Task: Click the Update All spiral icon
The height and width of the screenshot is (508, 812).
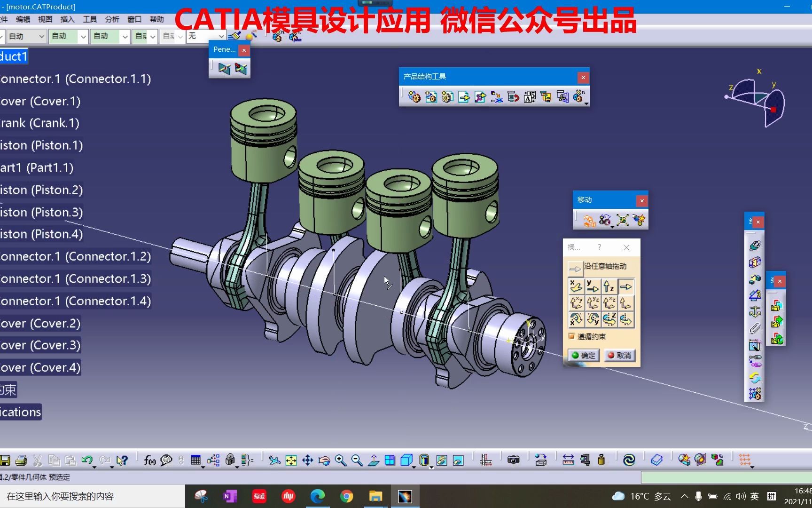Action: click(x=629, y=460)
